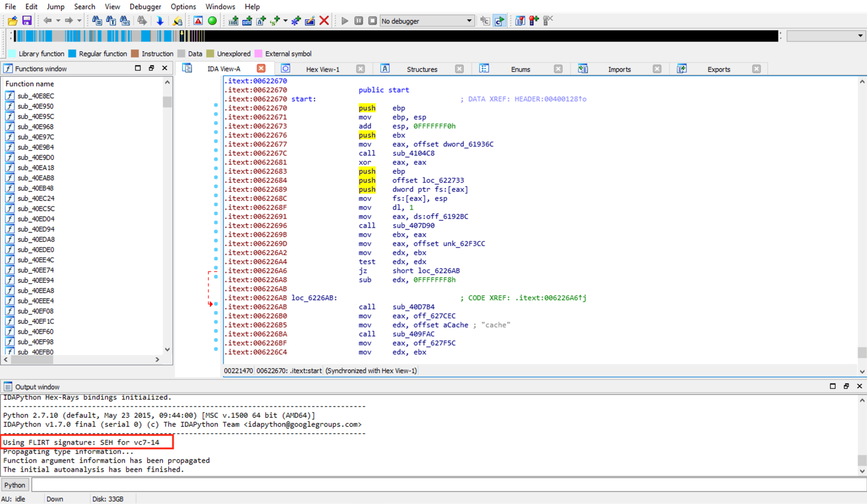Click the Regular function color swatch
Image resolution: width=867 pixels, height=504 pixels.
[72, 54]
